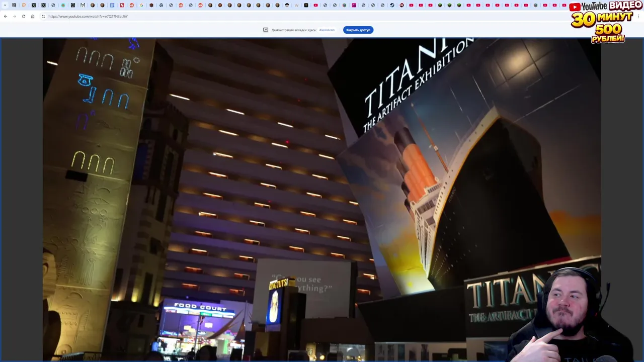Image resolution: width=644 pixels, height=362 pixels.
Task: View site information icon beside the URL
Action: click(43, 16)
